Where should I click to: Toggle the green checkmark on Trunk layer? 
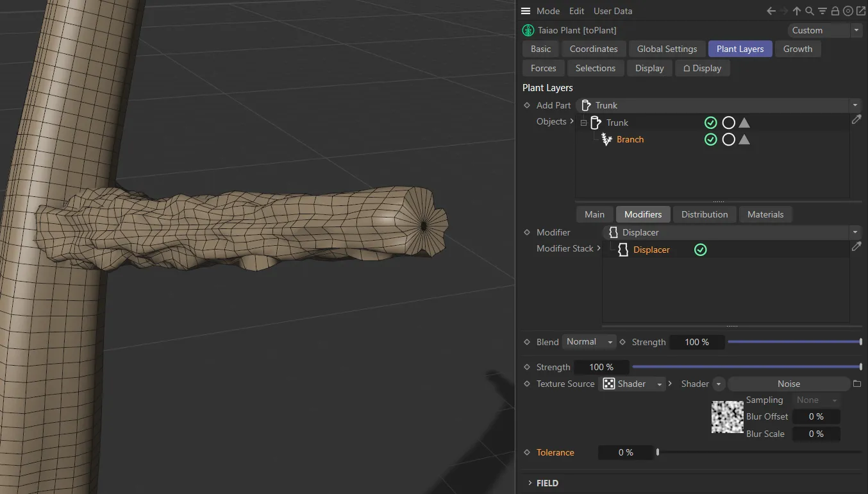point(710,123)
